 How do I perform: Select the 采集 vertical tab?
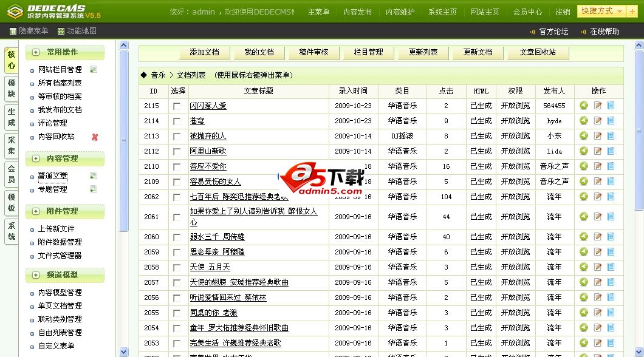tap(12, 145)
